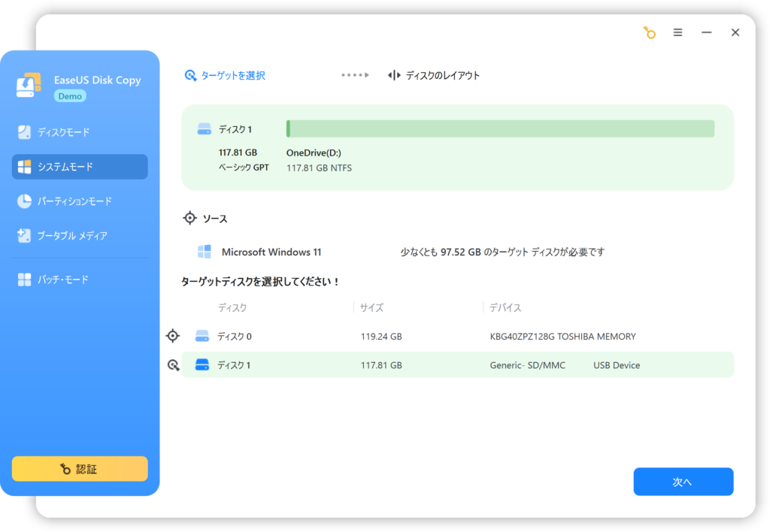Click the ディスクのレイアウト step
Screen dimensions: 770x532
434,76
